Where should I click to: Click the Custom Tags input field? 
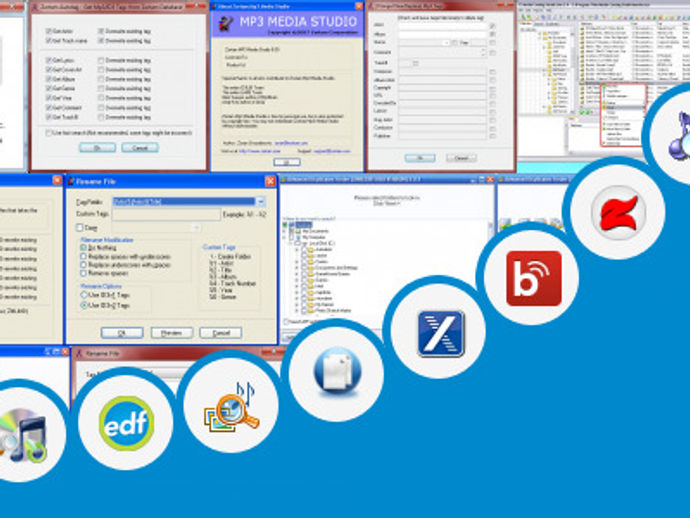coord(166,214)
